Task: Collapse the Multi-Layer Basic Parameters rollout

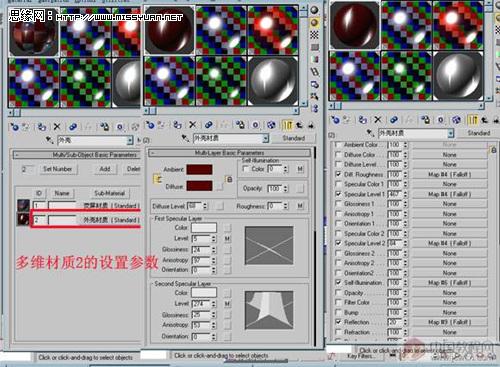Action: click(x=229, y=153)
